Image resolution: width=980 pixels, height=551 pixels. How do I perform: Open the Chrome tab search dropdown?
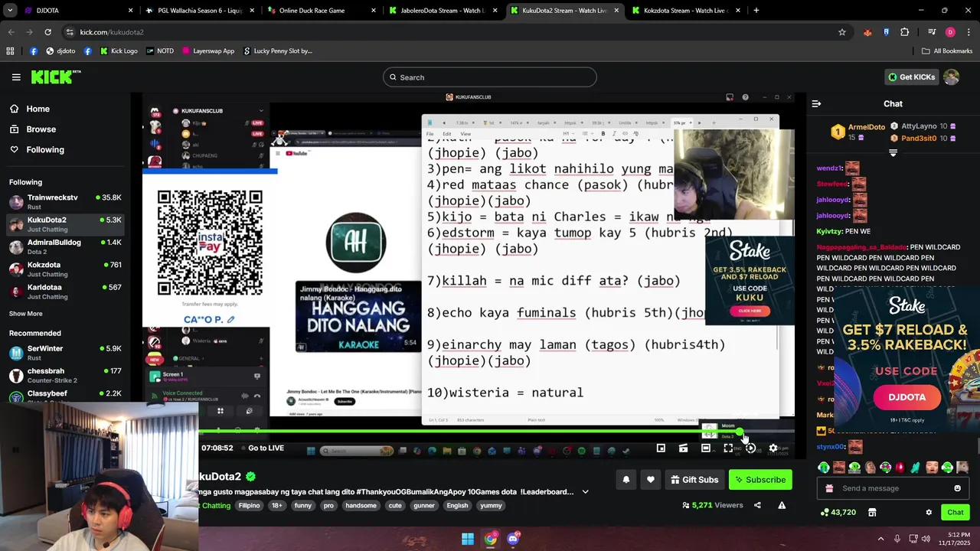pos(10,11)
